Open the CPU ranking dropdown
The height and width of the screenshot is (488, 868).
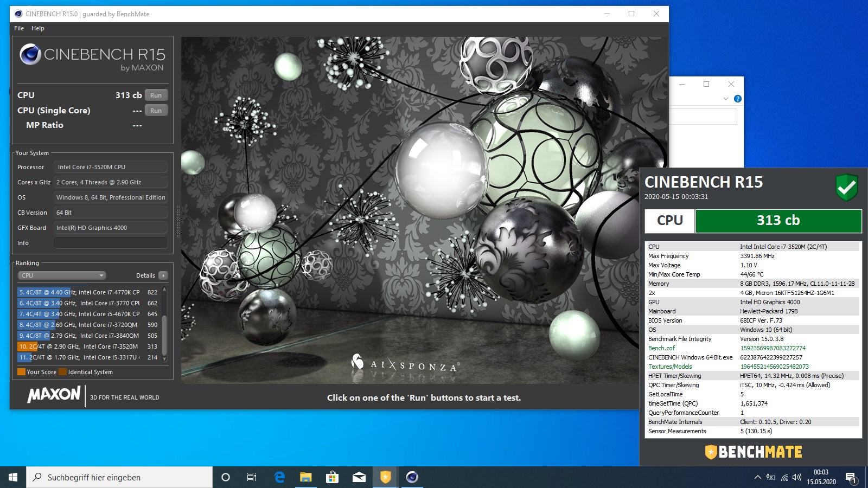point(62,275)
